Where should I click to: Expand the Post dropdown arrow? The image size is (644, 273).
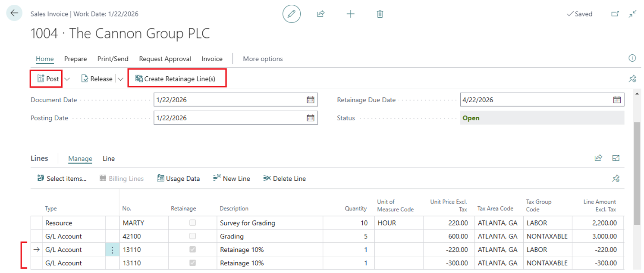tap(67, 79)
